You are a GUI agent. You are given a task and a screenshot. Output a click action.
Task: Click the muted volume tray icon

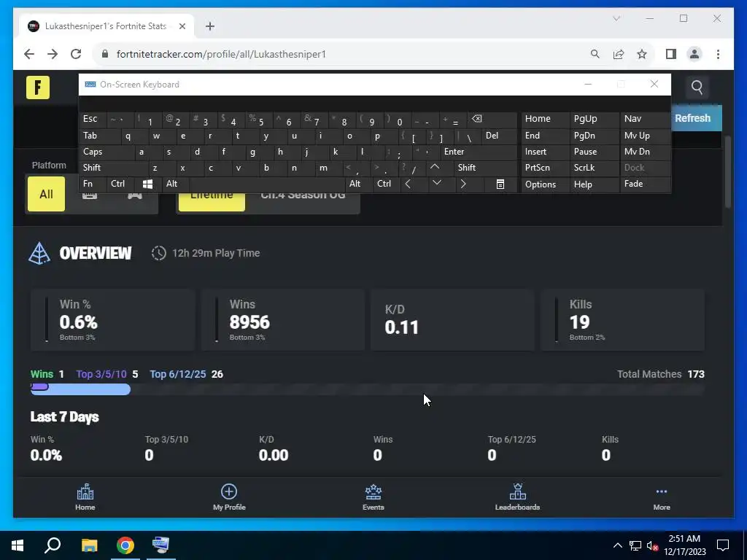tap(653, 545)
